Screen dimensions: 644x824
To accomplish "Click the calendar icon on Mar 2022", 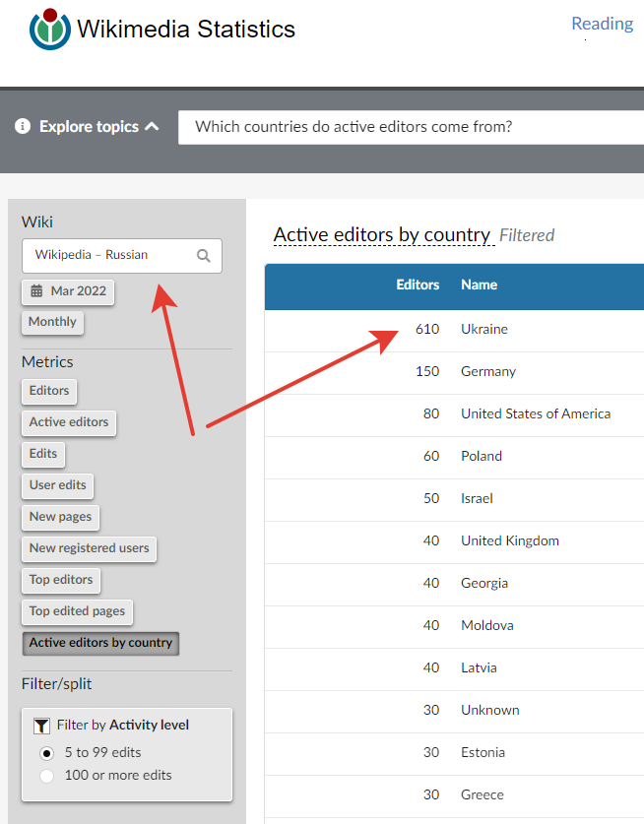I will 36,291.
